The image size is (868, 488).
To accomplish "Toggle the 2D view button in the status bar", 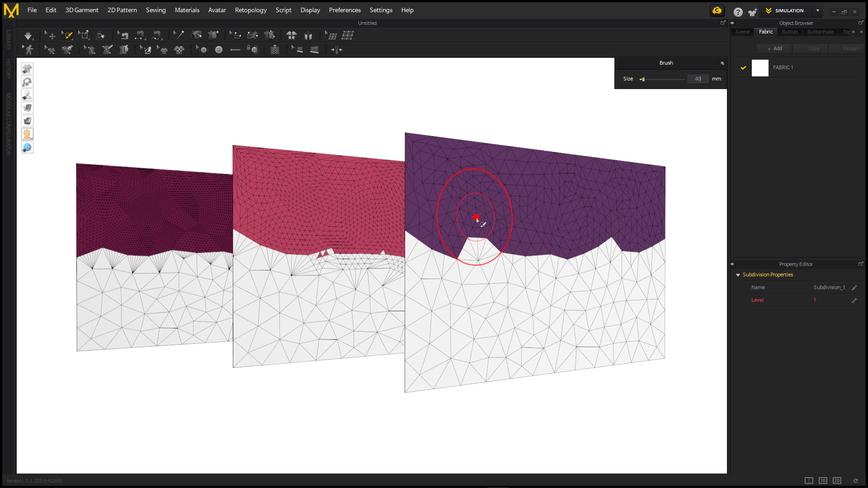I will point(837,480).
